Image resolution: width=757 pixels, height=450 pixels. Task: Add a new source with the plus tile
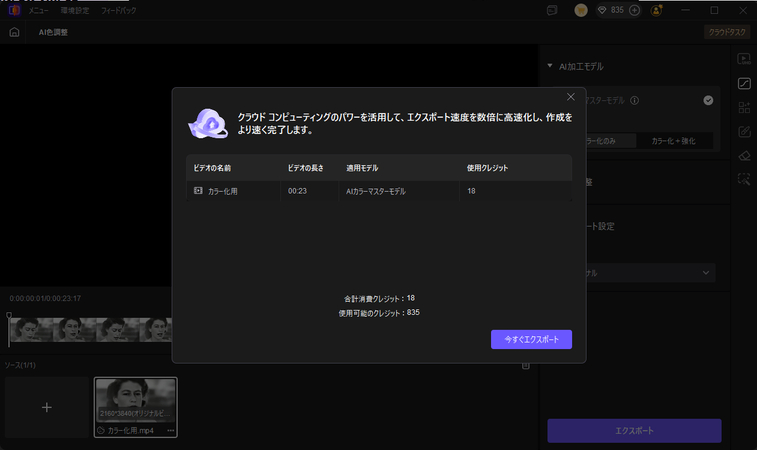47,408
